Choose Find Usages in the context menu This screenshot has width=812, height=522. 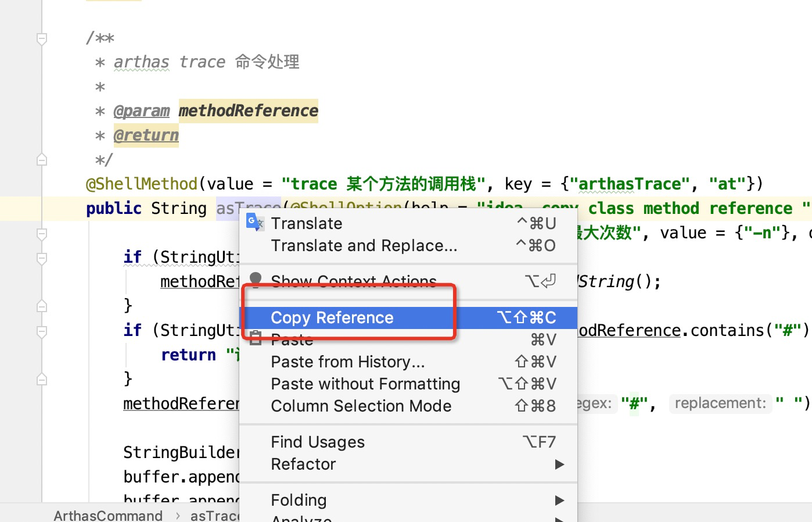click(x=317, y=442)
